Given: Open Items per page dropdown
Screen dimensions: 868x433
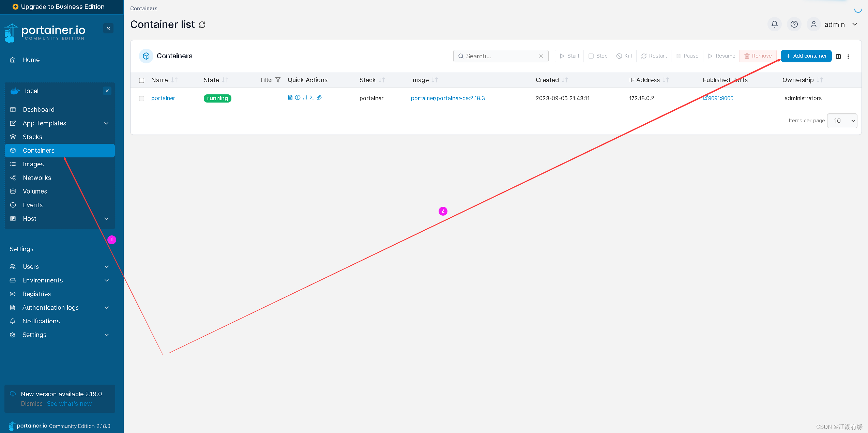Looking at the screenshot, I should click(x=842, y=121).
